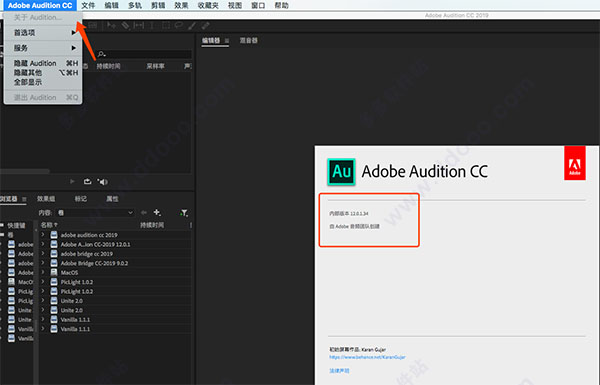The image size is (600, 385).
Task: Open the 浏览器 panel menu icon
Action: [x=24, y=199]
